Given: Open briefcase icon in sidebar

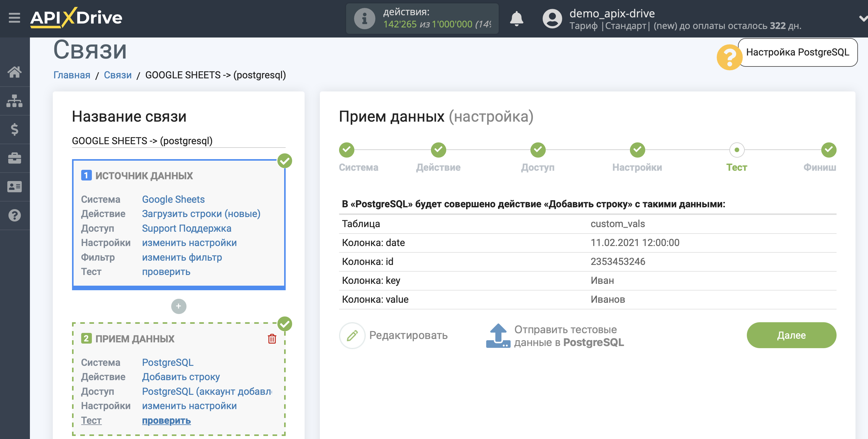Looking at the screenshot, I should pos(14,158).
